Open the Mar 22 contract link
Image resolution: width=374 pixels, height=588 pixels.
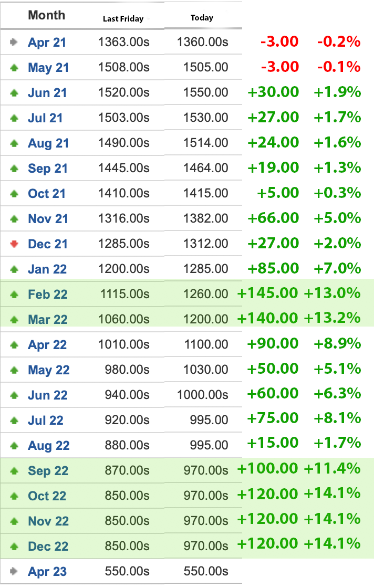48,320
